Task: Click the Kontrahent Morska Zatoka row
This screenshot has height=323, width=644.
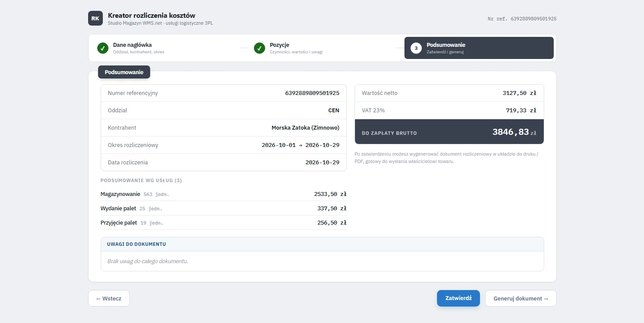Action: click(x=223, y=128)
